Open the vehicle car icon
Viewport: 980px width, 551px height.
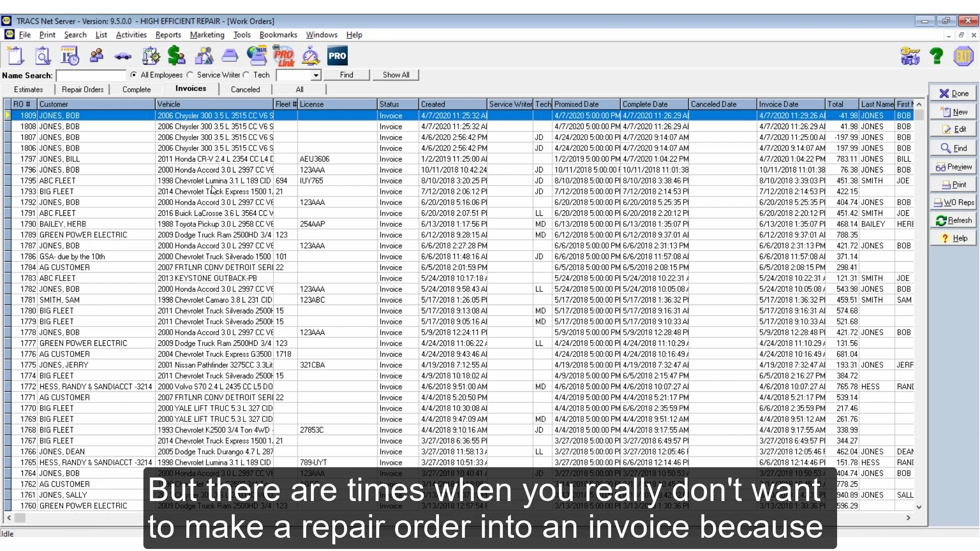pos(123,57)
